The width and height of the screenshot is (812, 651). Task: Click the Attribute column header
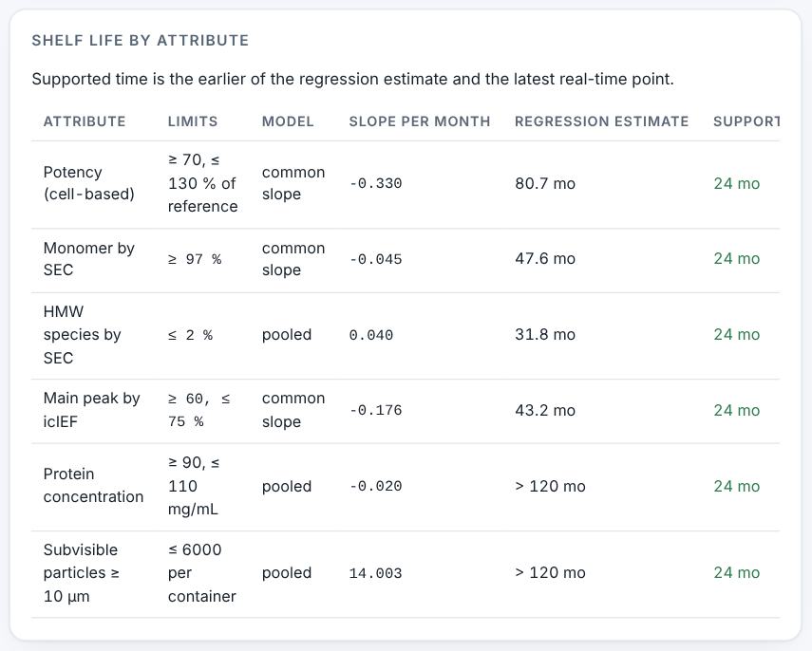[x=85, y=121]
